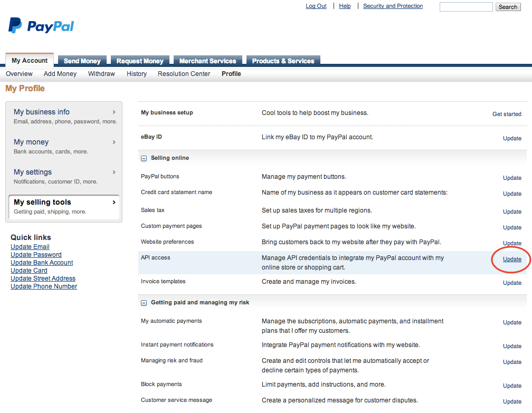Open the Help link
This screenshot has height=413, width=532.
point(345,6)
